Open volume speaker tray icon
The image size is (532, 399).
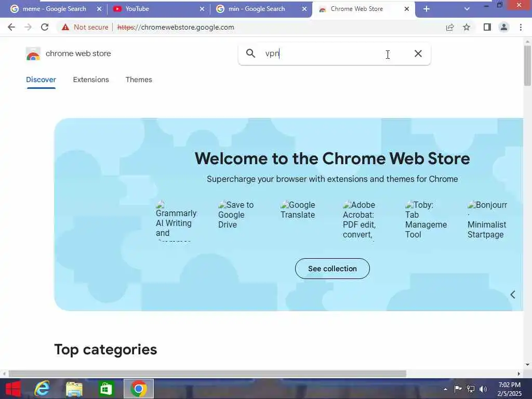(x=483, y=389)
